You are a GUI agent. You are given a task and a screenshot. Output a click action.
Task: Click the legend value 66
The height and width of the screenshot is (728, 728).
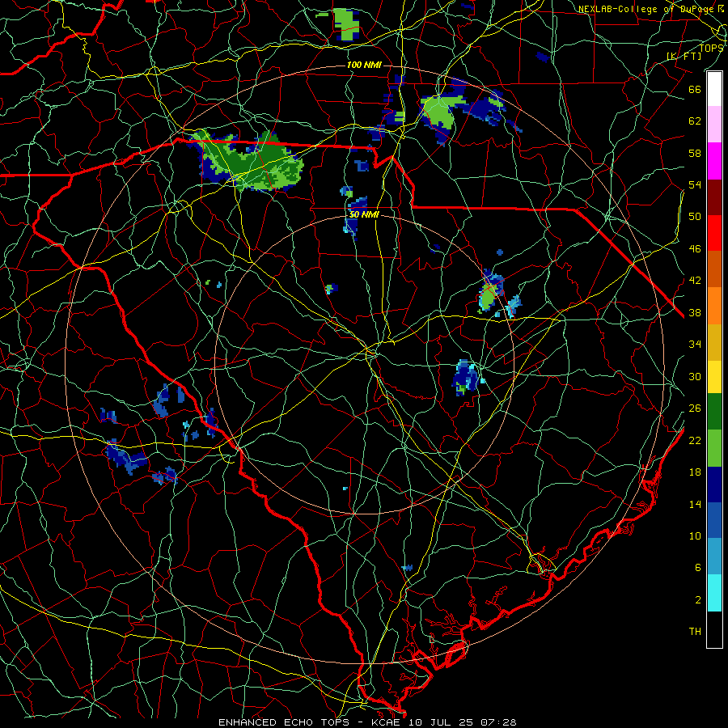(695, 89)
